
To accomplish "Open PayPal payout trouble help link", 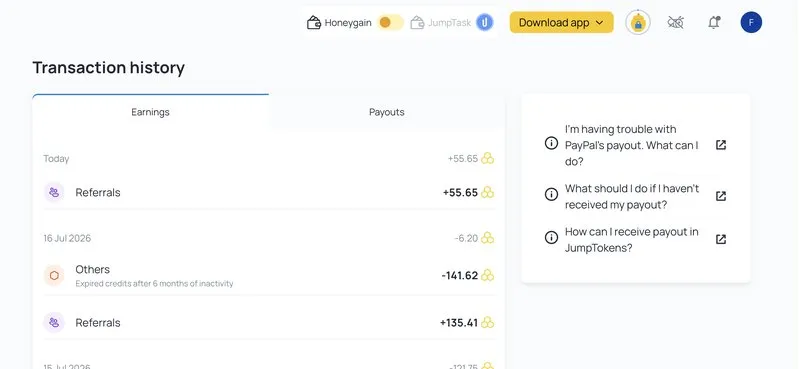I will point(631,145).
